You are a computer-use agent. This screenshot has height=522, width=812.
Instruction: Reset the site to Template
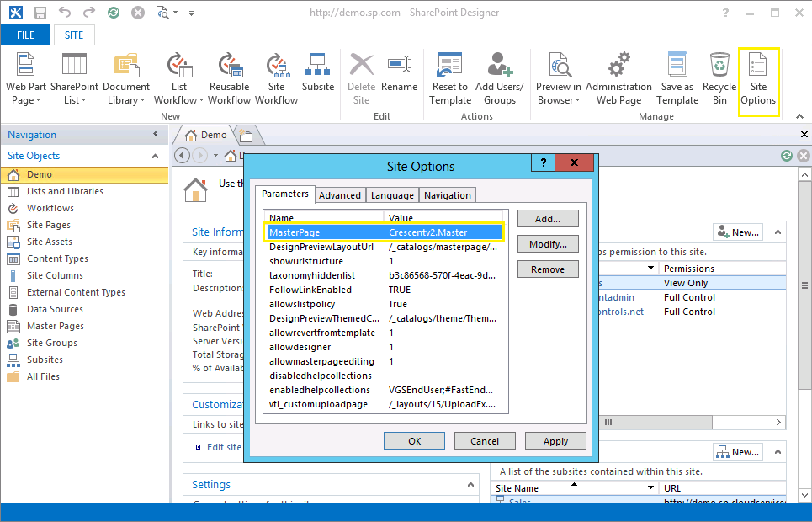pyautogui.click(x=449, y=79)
